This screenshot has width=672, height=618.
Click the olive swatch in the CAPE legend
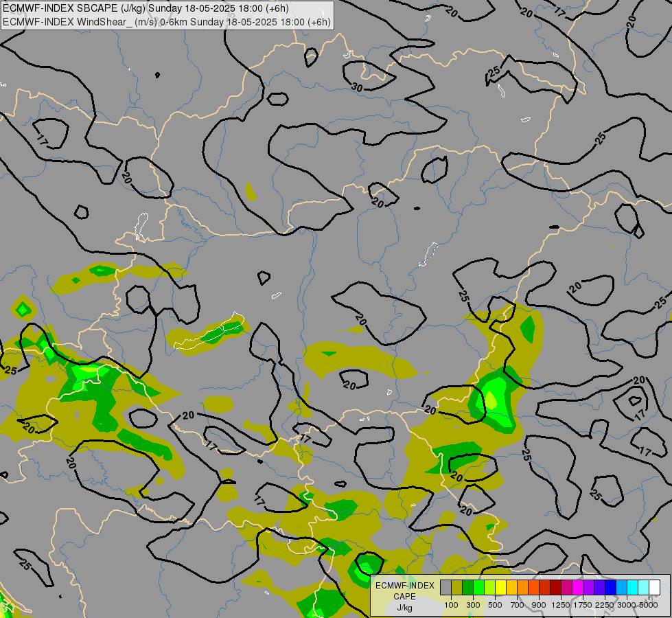click(x=457, y=588)
